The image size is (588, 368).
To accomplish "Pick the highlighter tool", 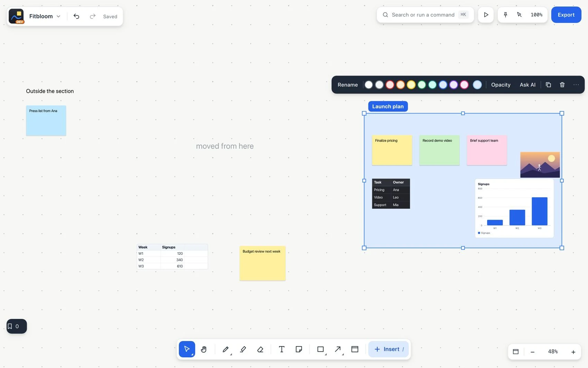I will click(x=243, y=349).
